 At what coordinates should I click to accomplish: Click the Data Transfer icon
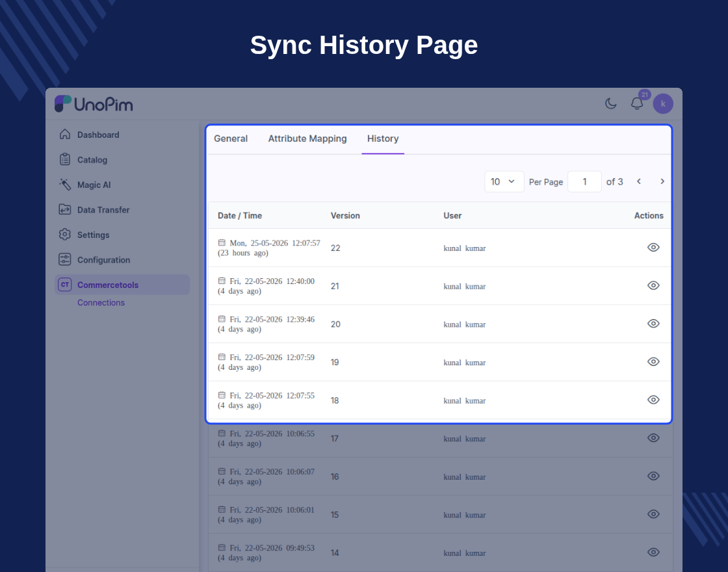[x=65, y=209]
